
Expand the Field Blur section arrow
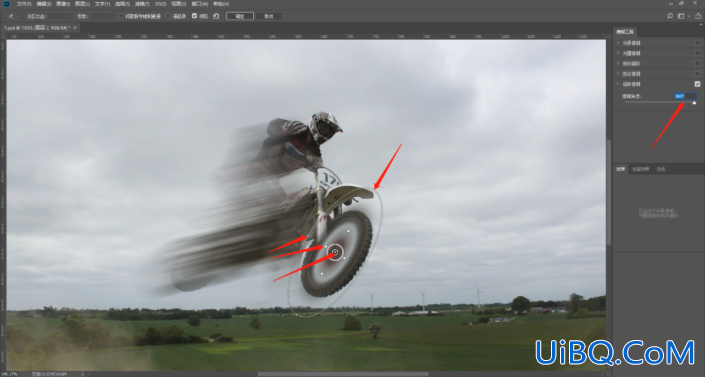click(618, 43)
